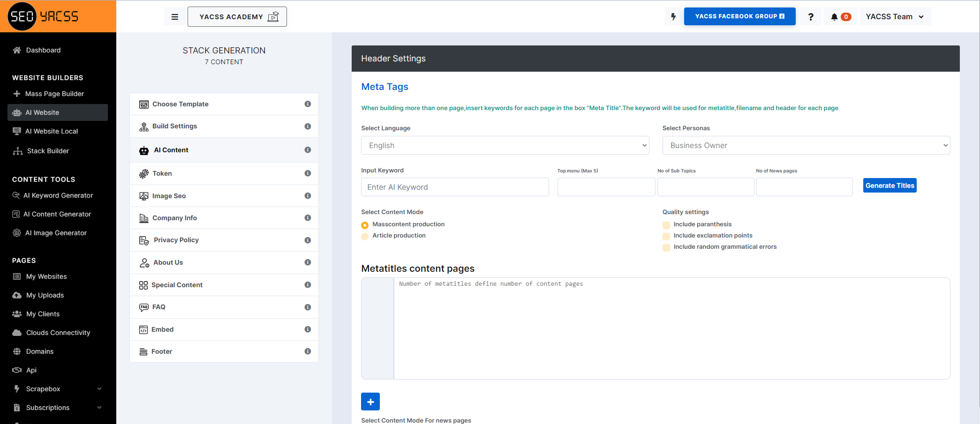
Task: Click the No of News pages field
Action: point(805,187)
